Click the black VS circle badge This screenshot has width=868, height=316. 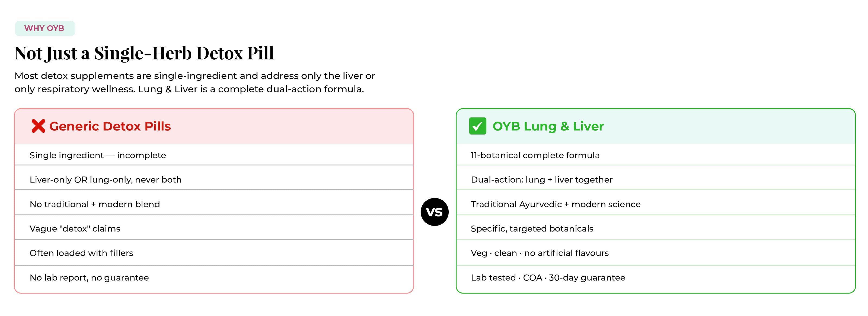[x=434, y=212]
